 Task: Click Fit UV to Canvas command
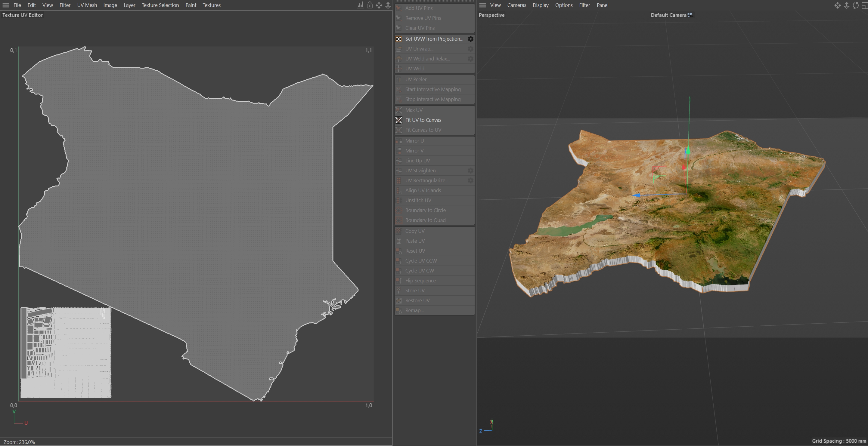423,120
